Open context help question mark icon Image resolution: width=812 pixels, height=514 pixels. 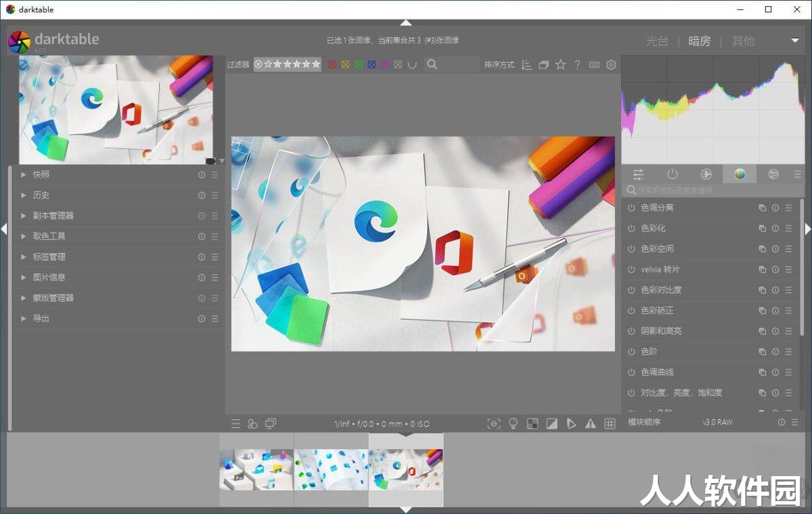[577, 65]
